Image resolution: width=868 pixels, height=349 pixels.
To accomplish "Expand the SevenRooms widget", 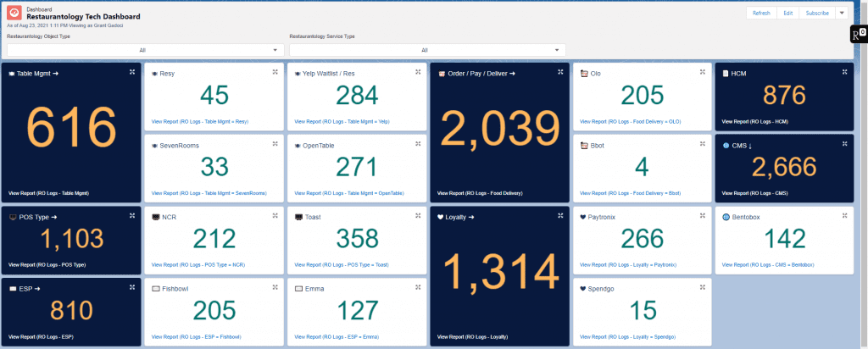I will (275, 144).
